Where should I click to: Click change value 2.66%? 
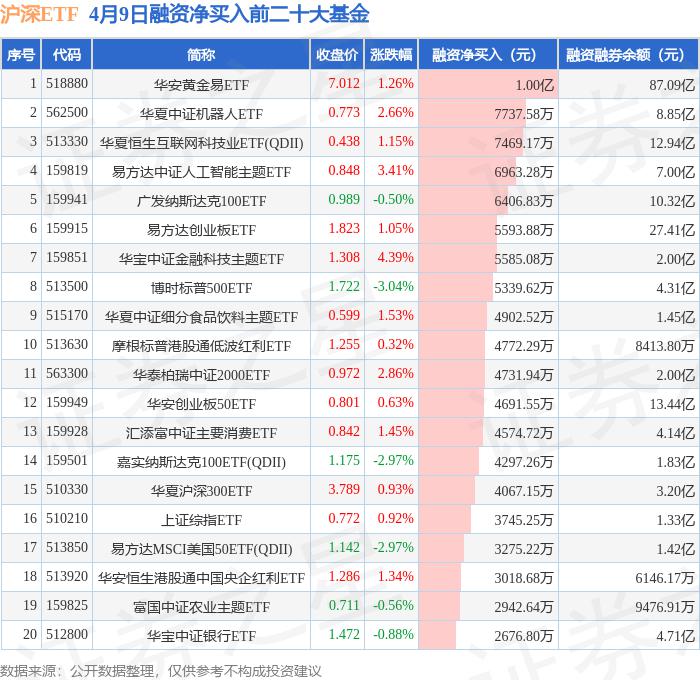pos(396,113)
